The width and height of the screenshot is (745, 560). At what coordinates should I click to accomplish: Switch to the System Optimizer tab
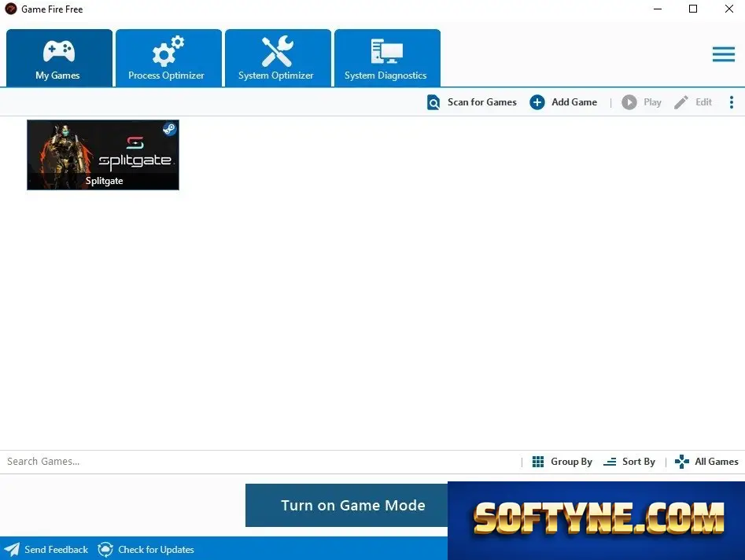[x=278, y=58]
